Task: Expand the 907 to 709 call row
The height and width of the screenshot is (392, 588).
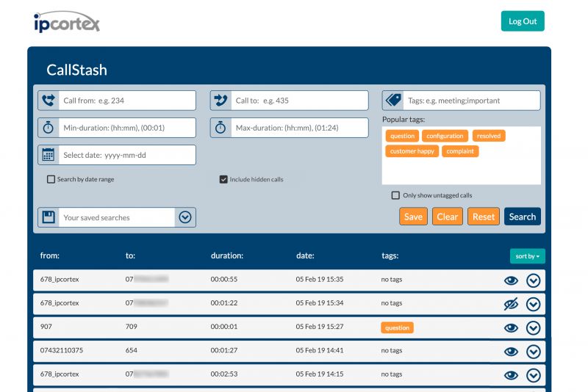Action: [x=534, y=328]
